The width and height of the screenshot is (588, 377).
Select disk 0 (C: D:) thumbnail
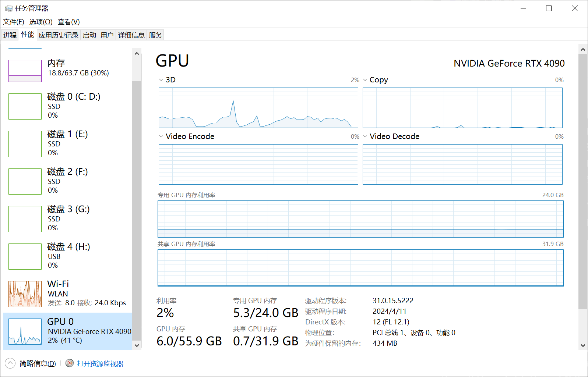25,106
